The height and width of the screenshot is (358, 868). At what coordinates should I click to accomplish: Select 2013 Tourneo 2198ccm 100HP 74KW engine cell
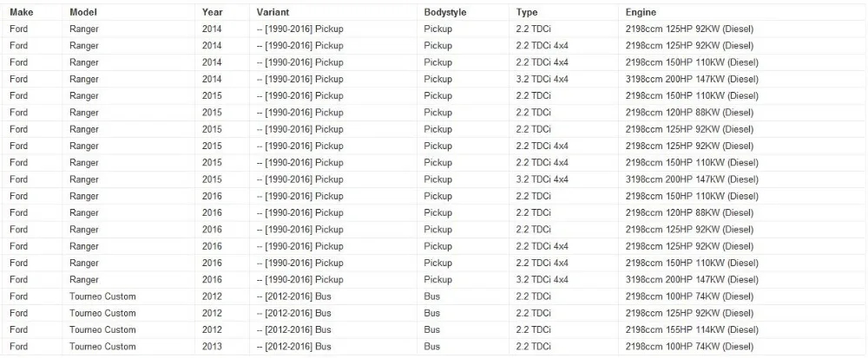(742, 347)
